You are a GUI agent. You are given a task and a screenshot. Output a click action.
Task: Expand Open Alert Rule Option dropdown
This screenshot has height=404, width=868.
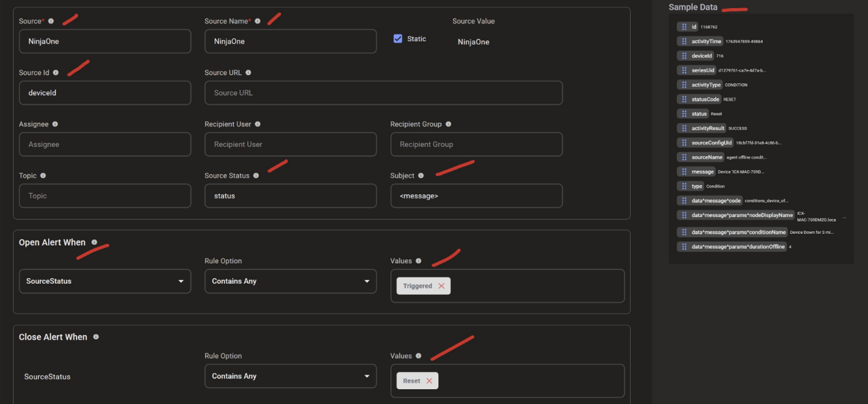click(x=290, y=281)
